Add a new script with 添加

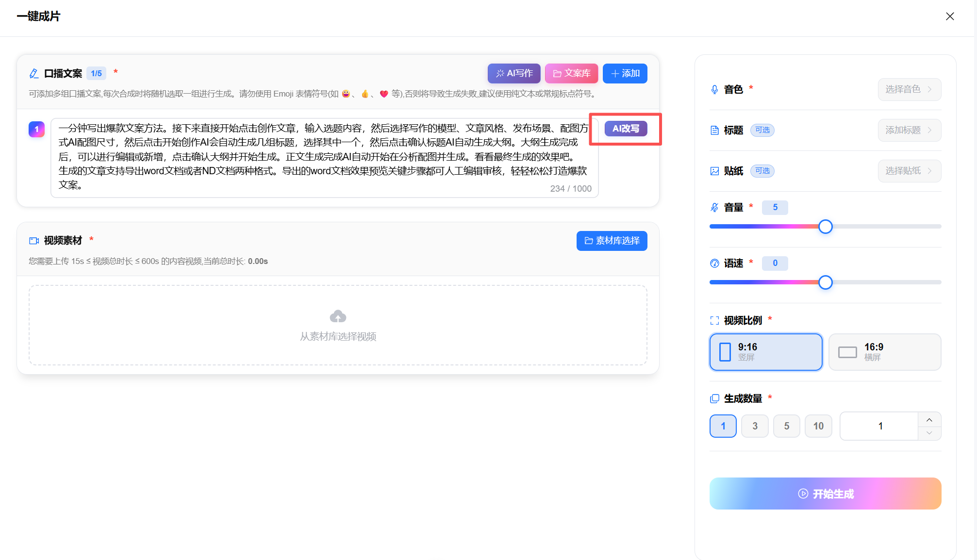coord(625,74)
